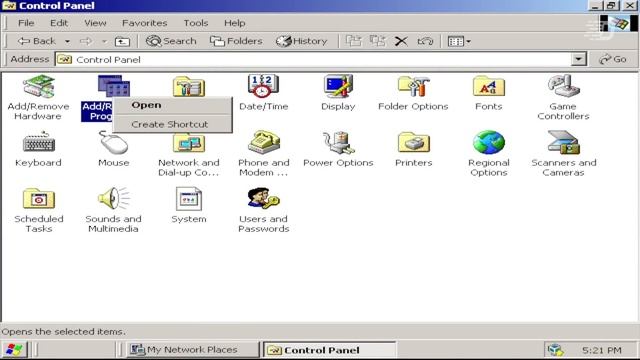Click the History toolbar button
640x360 pixels.
click(x=302, y=41)
